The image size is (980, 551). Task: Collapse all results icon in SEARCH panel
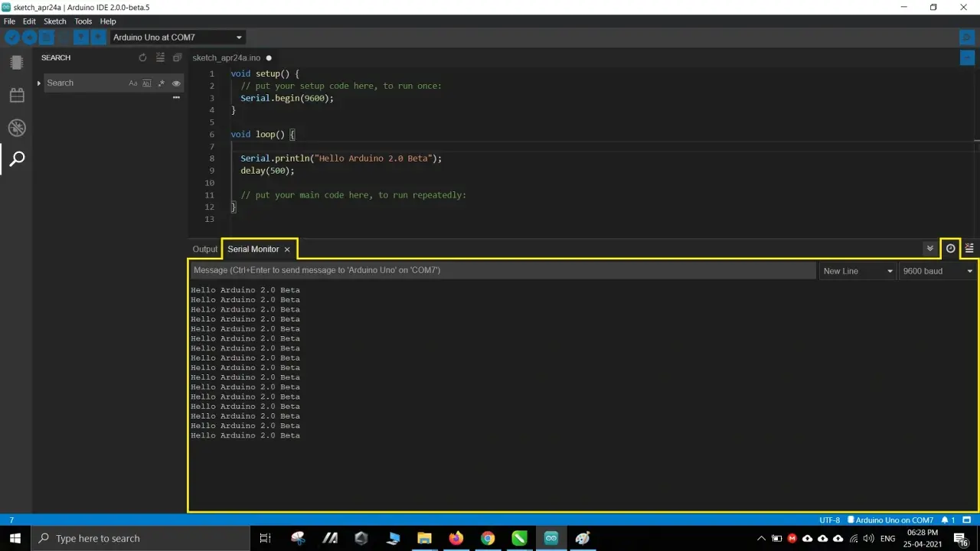pos(177,57)
